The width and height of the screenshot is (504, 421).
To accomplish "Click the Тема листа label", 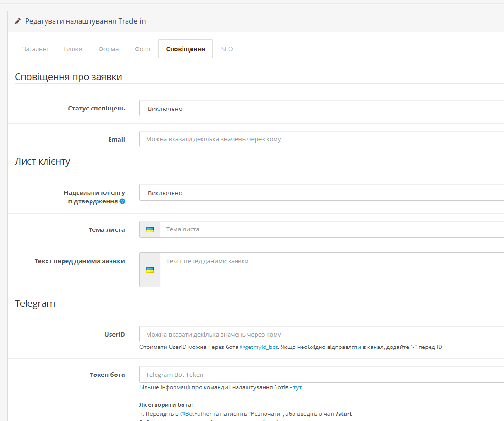I will coord(107,230).
